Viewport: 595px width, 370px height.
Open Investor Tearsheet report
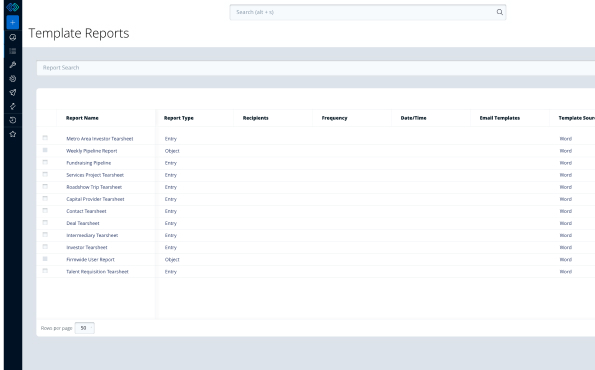pyautogui.click(x=87, y=247)
